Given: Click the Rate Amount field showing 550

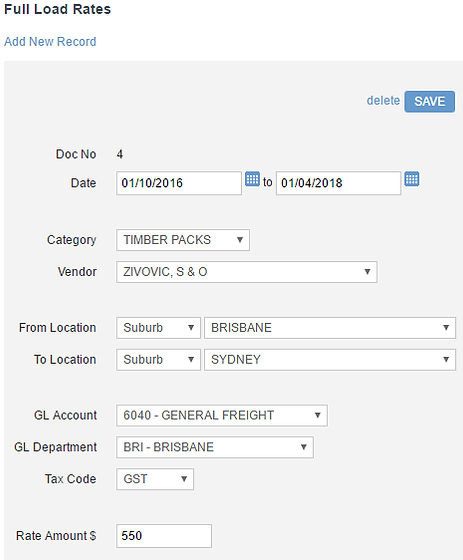Looking at the screenshot, I should [x=164, y=536].
